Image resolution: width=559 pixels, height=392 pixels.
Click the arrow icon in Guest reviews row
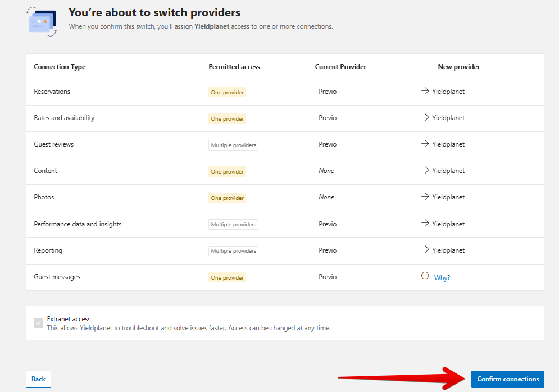(x=425, y=144)
